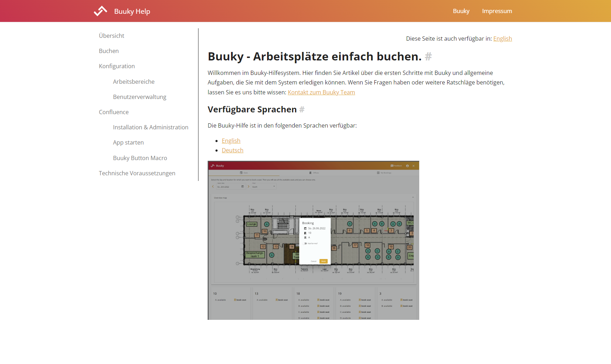Go to the Buuky header link
611x364 pixels.
(x=461, y=11)
